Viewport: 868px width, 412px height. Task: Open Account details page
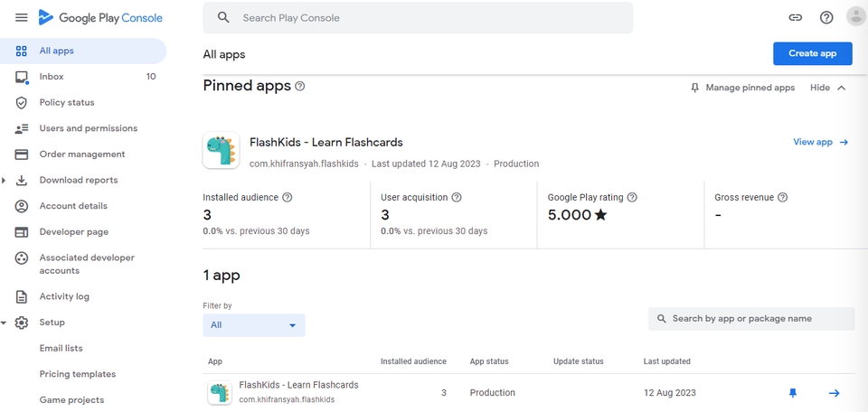pyautogui.click(x=83, y=206)
